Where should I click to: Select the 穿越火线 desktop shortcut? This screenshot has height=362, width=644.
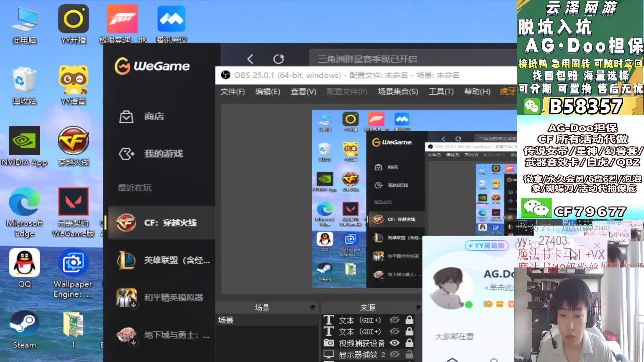[73, 146]
